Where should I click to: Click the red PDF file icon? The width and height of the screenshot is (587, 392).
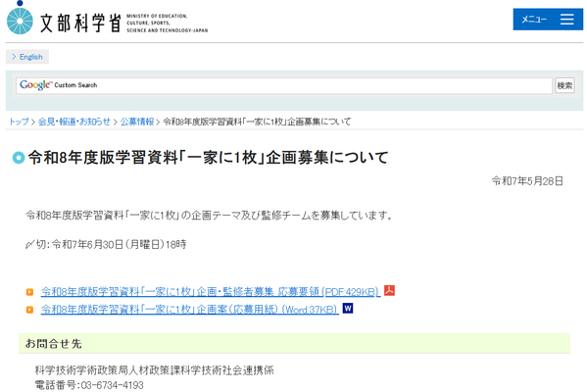click(x=389, y=290)
